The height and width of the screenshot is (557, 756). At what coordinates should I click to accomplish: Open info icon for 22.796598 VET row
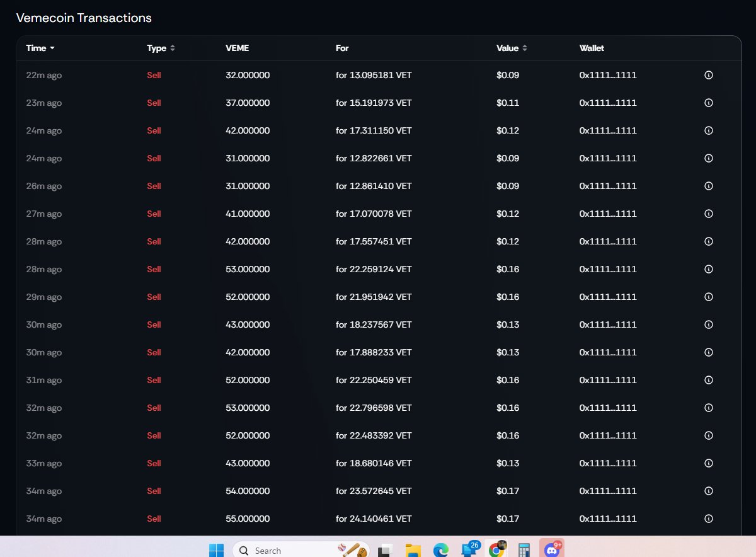(708, 408)
